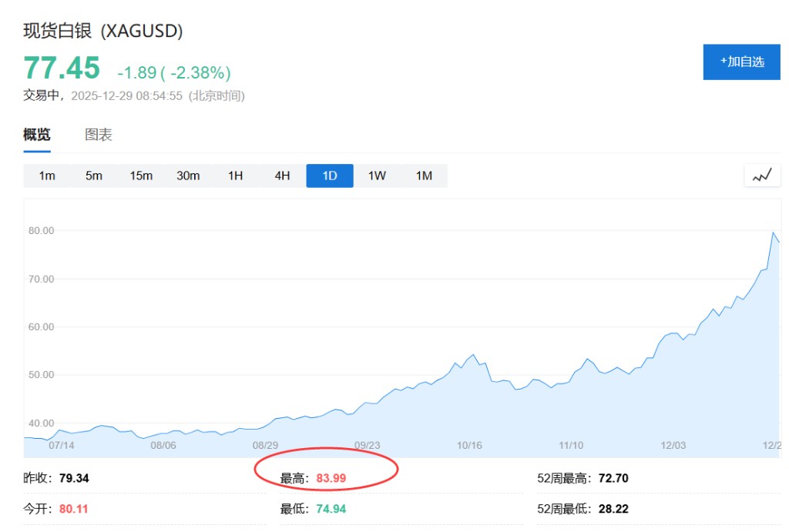
Task: Click the line chart type icon
Action: pos(762,176)
